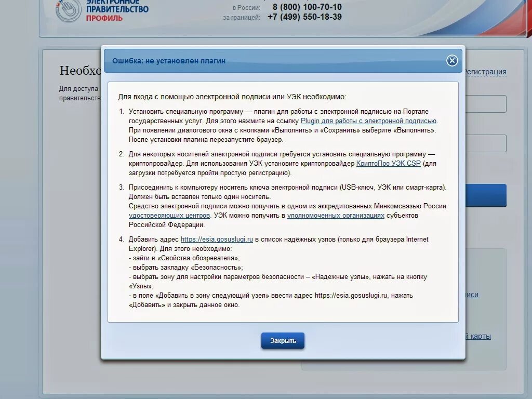
Task: Click the text «Свойства обозревателя» instruction line
Action: point(184,258)
